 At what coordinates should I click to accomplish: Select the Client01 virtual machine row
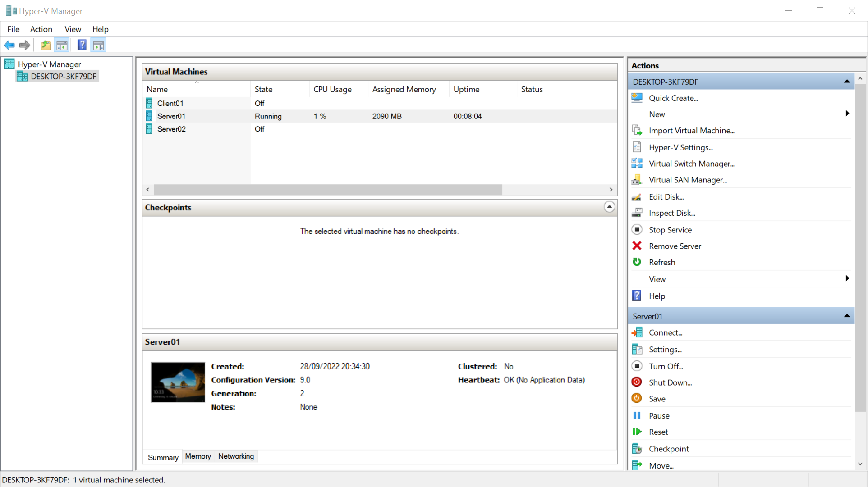pyautogui.click(x=380, y=103)
